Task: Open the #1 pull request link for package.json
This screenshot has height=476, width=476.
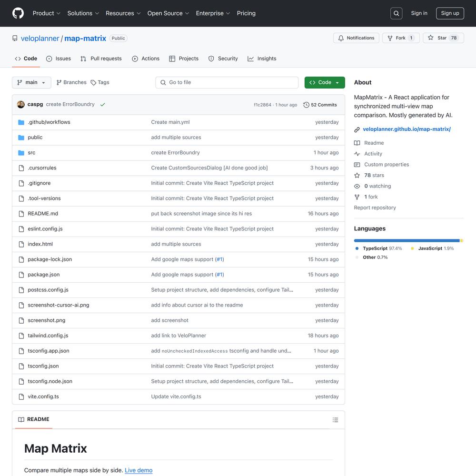Action: coord(219,275)
